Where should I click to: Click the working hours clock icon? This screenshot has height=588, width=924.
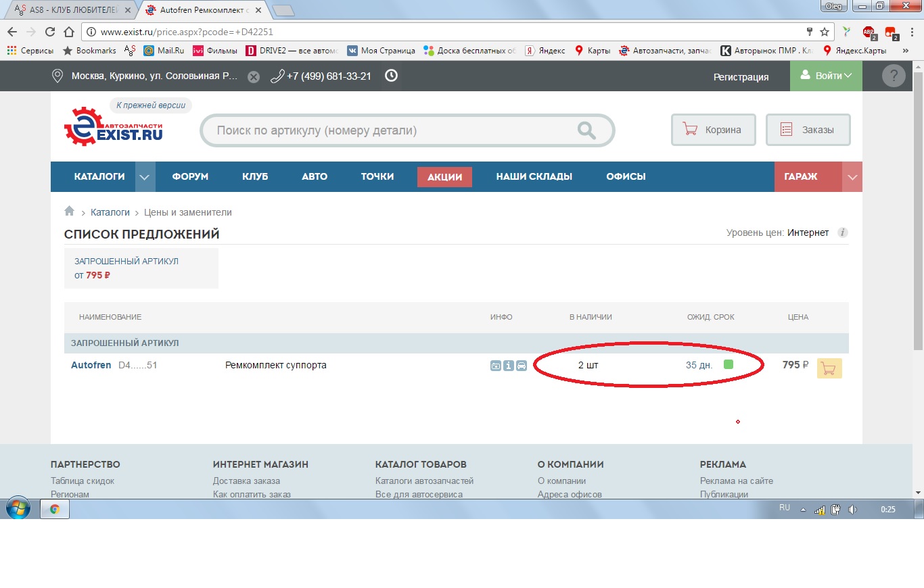pos(391,76)
